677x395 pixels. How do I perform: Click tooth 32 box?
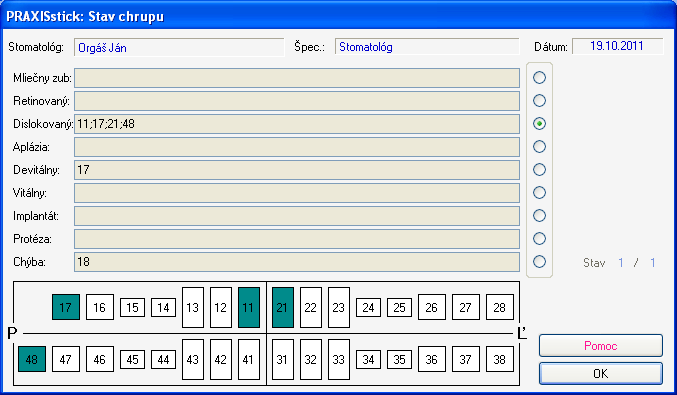[x=311, y=359]
